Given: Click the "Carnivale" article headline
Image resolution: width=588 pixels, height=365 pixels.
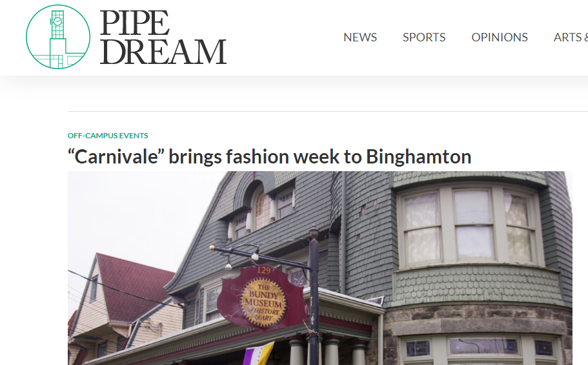Looking at the screenshot, I should (x=269, y=156).
